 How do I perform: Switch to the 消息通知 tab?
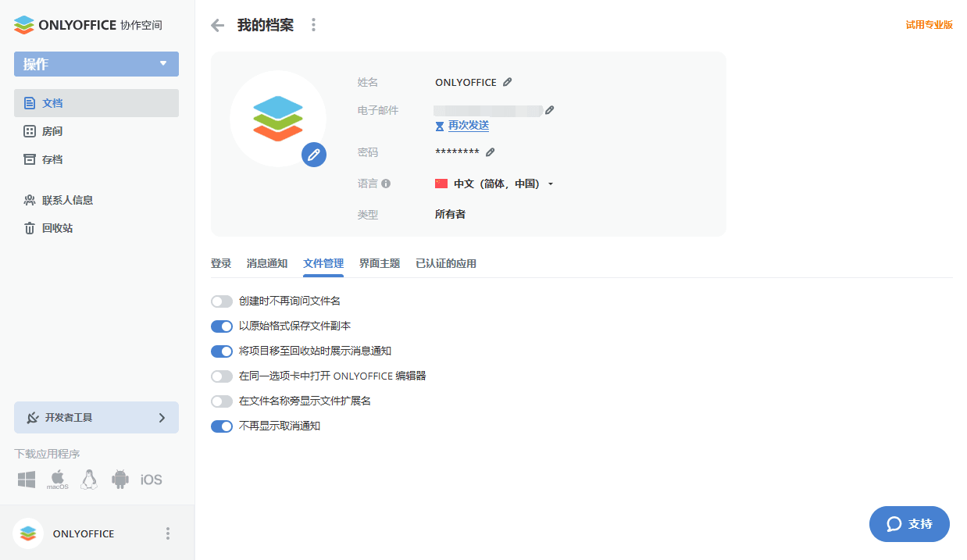click(267, 264)
